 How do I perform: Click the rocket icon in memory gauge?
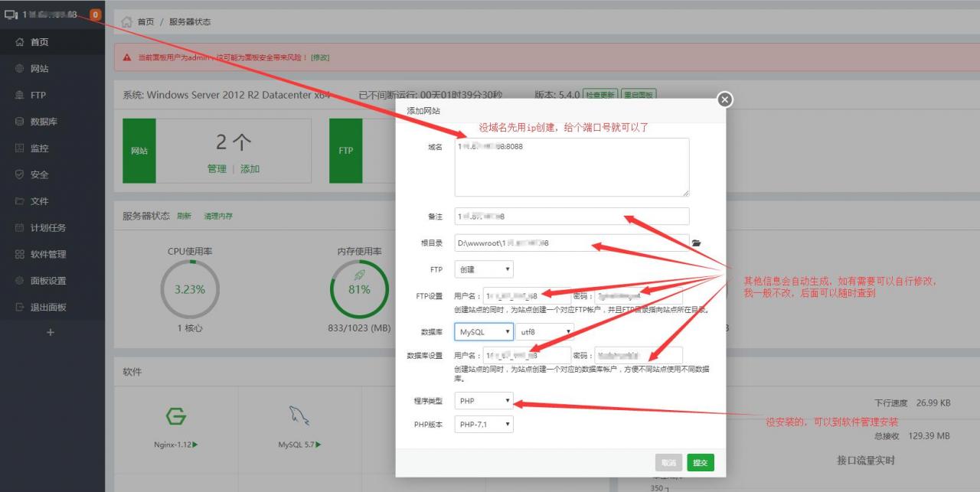(359, 275)
